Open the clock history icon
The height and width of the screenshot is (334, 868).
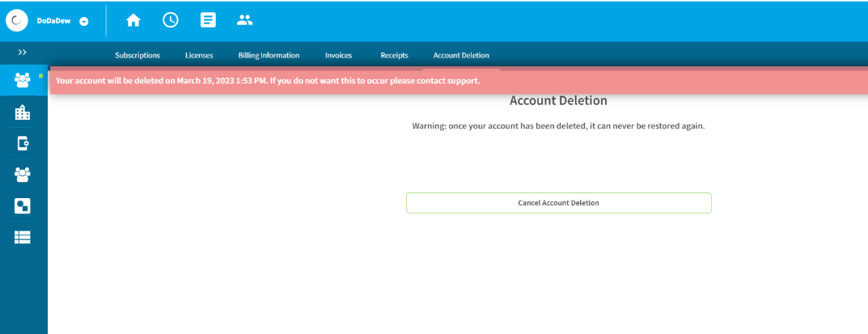[171, 20]
